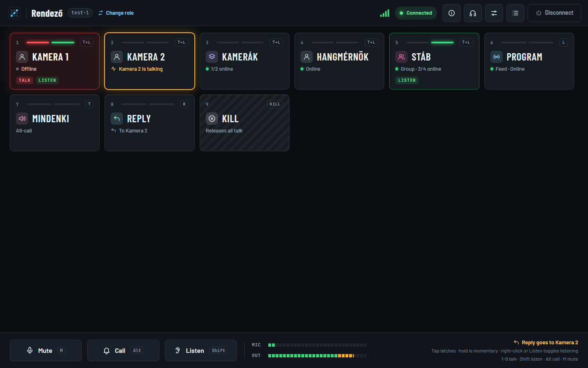The image size is (588, 368).
Task: Click the Disconnect button
Action: pyautogui.click(x=555, y=13)
